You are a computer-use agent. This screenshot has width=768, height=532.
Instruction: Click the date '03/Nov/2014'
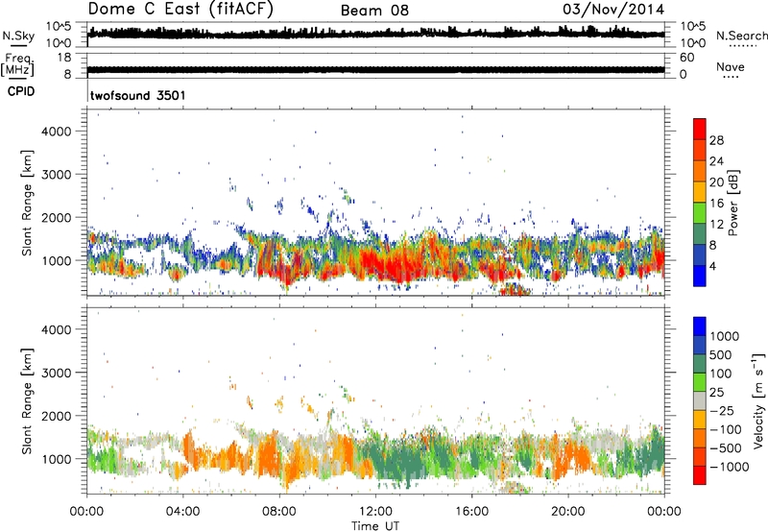613,10
